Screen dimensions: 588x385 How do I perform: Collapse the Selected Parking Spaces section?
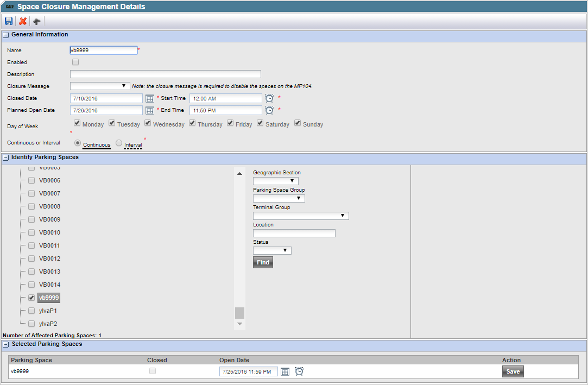[x=5, y=344]
